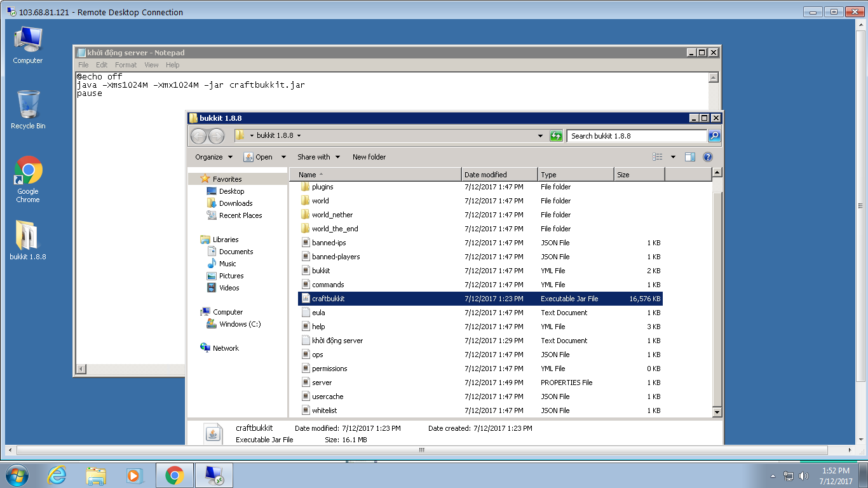The image size is (868, 488).
Task: Open the Format menu in Notepad
Action: (x=126, y=65)
